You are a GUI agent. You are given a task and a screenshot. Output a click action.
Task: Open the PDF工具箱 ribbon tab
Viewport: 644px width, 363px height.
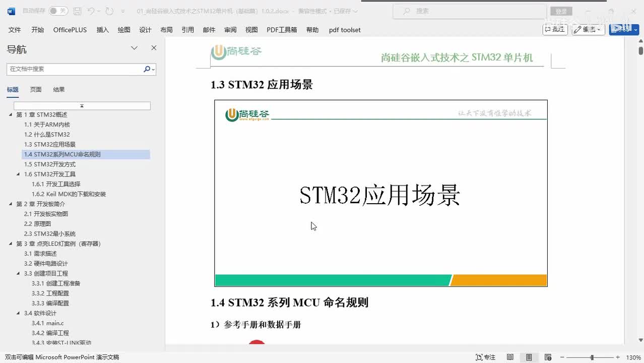pos(282,30)
